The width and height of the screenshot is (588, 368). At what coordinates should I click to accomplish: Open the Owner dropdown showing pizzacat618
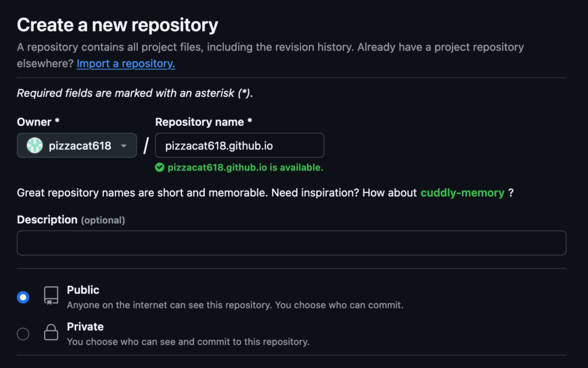click(77, 145)
